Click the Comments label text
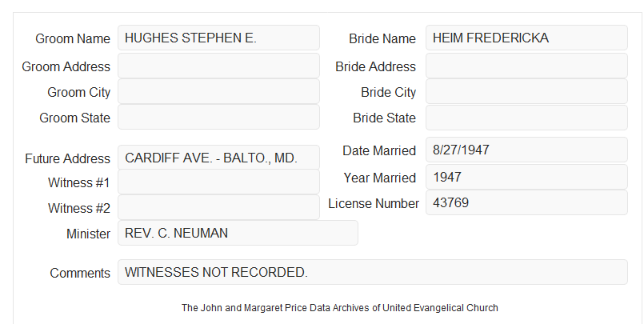 click(x=80, y=273)
